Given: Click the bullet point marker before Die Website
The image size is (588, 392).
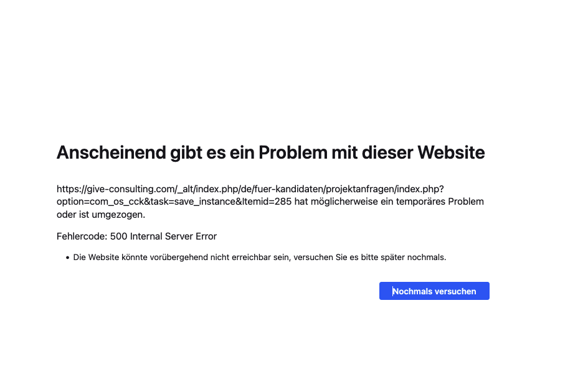Looking at the screenshot, I should 67,258.
